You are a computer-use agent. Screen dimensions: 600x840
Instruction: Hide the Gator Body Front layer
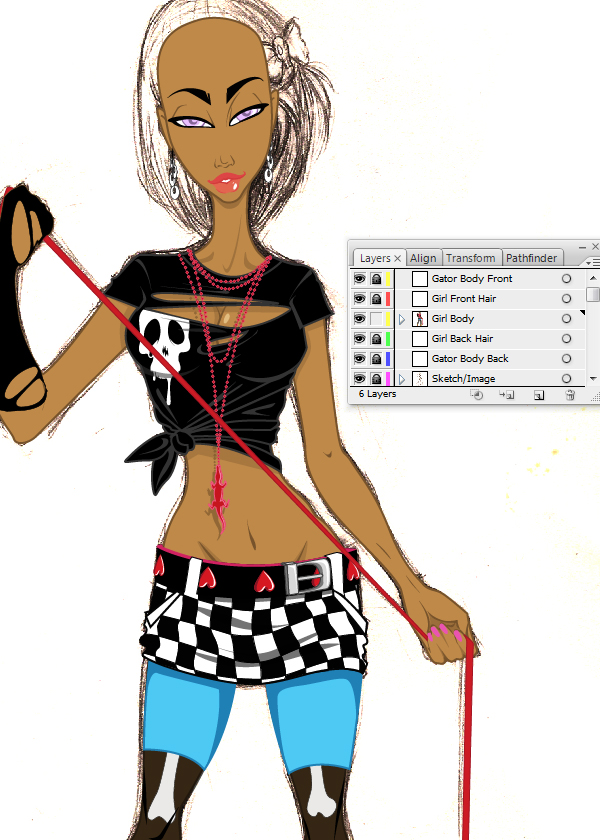point(359,279)
